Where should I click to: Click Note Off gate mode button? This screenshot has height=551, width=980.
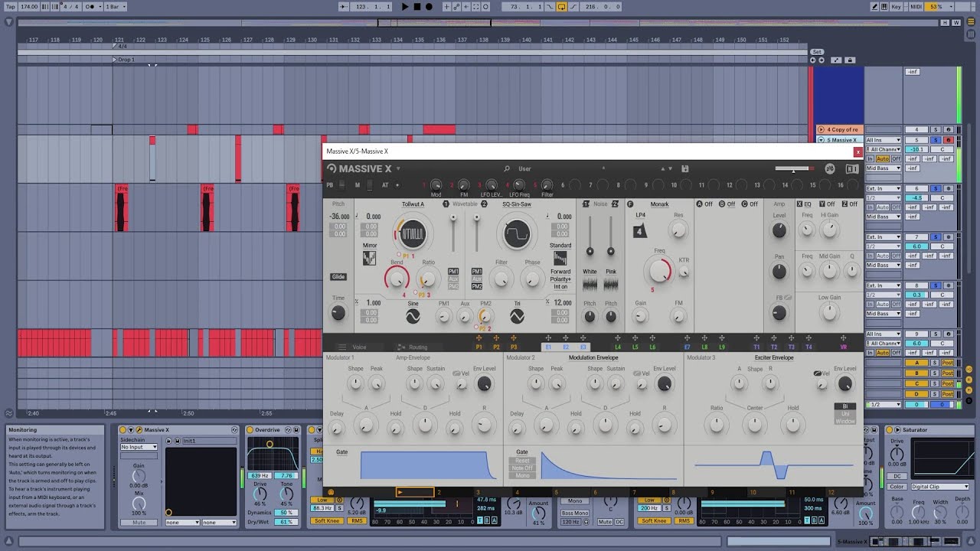click(523, 468)
